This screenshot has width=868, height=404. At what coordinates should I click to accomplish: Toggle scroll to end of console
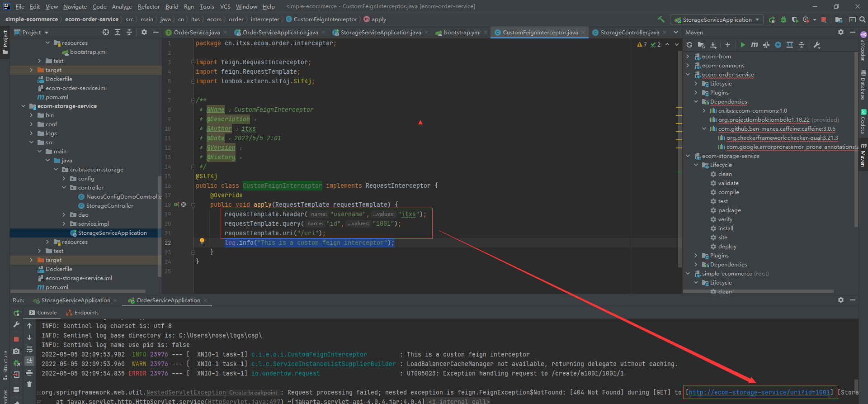pyautogui.click(x=29, y=361)
